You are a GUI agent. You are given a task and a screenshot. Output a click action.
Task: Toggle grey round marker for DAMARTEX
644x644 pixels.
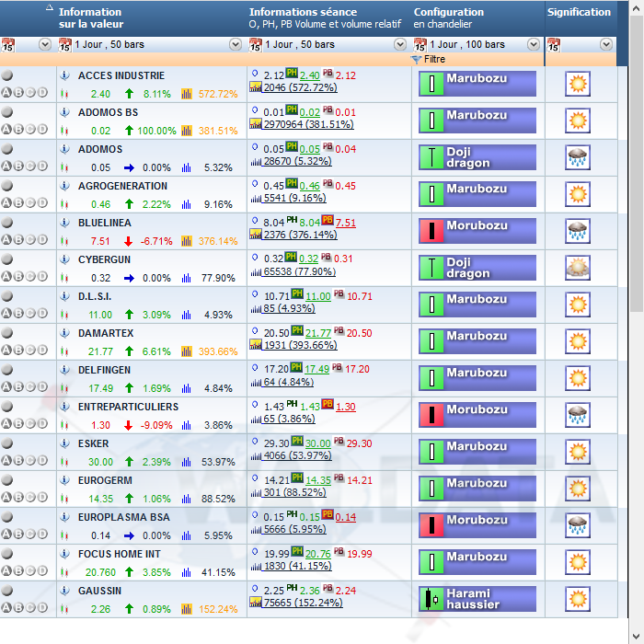coord(7,333)
